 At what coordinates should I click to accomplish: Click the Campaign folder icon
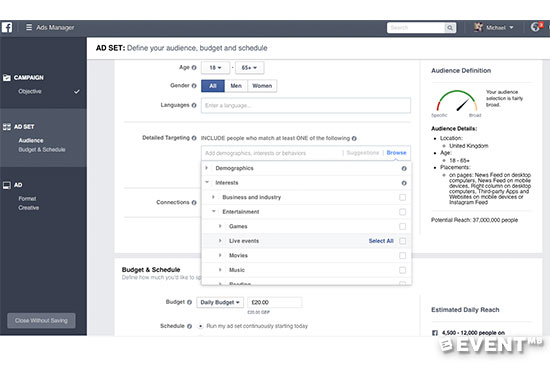7,77
